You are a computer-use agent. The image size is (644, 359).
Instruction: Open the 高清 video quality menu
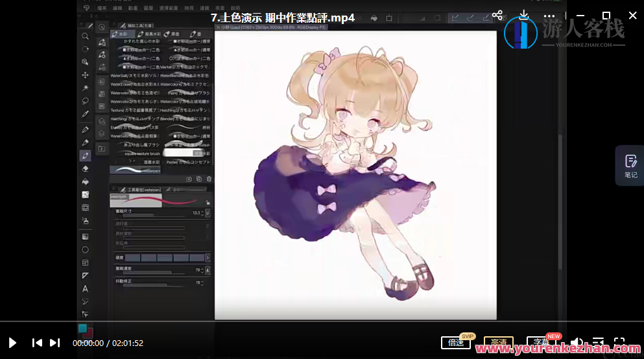point(498,343)
